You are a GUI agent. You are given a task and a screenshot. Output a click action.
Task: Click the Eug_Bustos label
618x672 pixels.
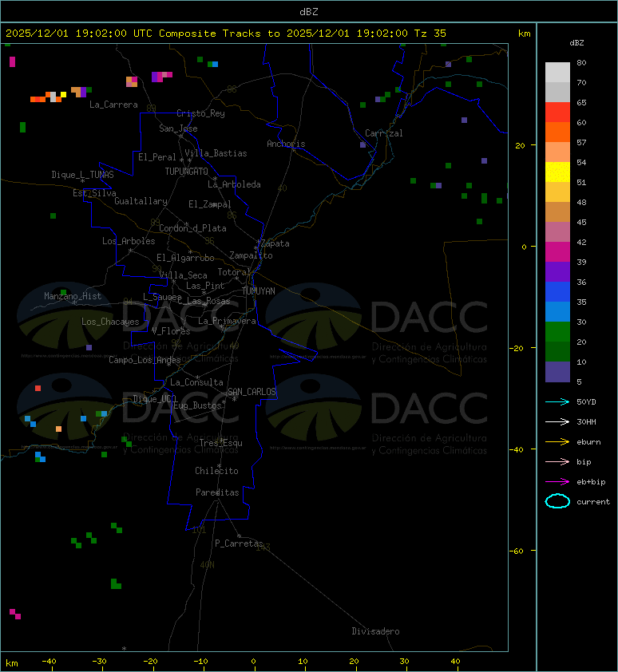(197, 405)
